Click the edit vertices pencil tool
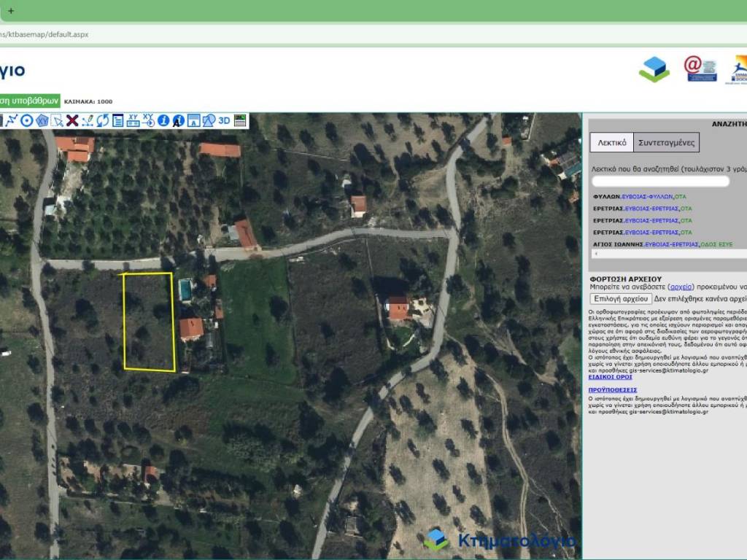Image resolution: width=747 pixels, height=560 pixels. [88, 120]
